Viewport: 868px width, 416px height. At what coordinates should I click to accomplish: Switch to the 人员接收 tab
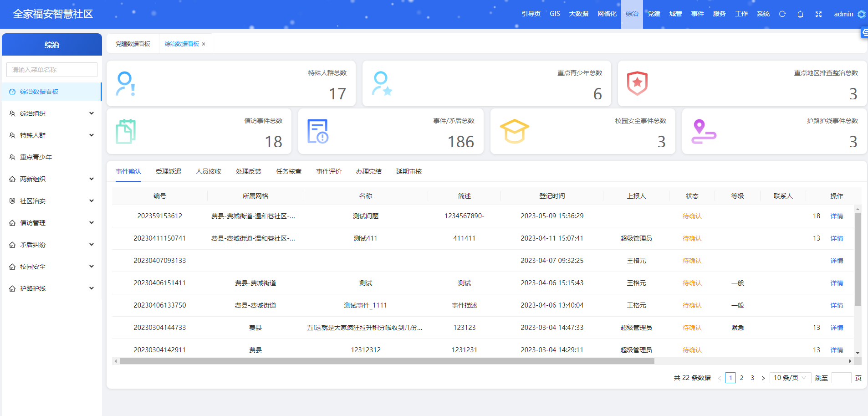click(209, 171)
